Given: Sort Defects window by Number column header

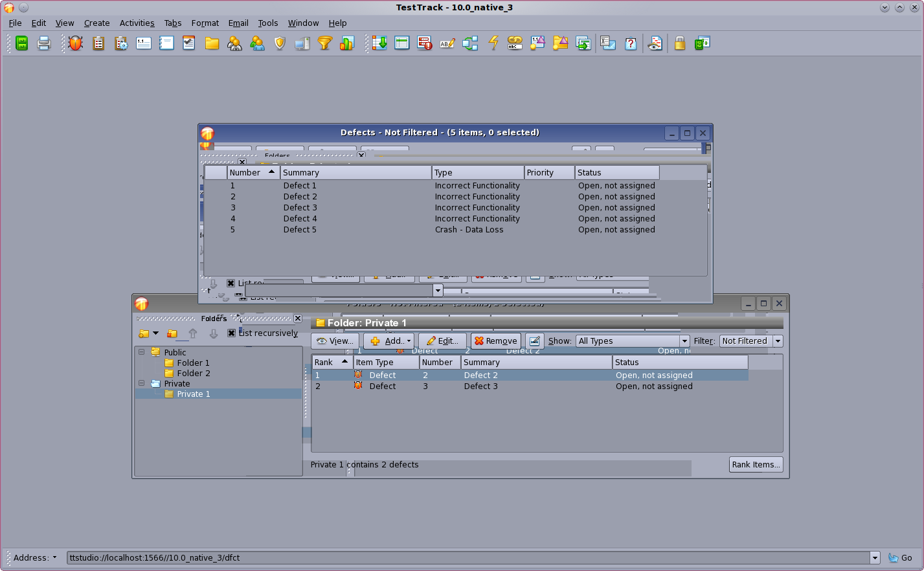Looking at the screenshot, I should [253, 173].
